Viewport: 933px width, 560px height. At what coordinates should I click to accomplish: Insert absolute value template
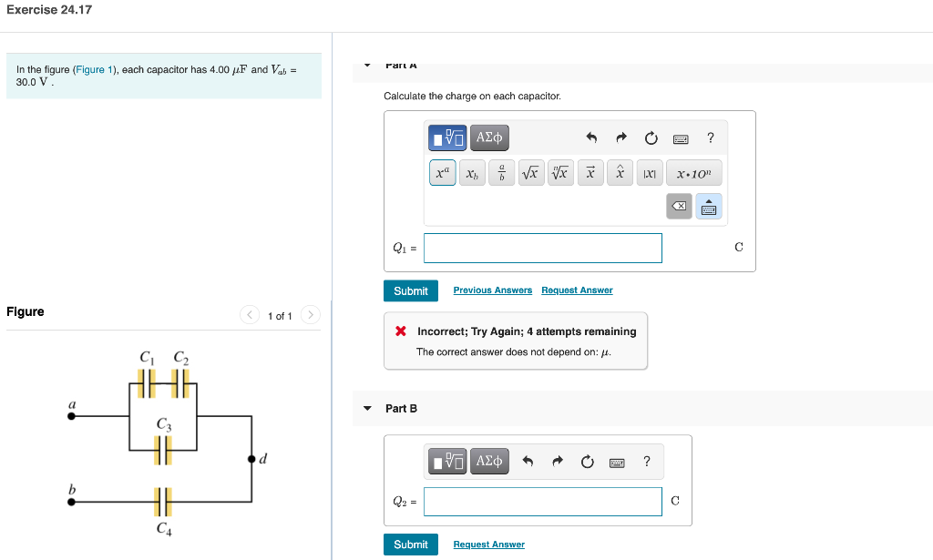(x=650, y=173)
